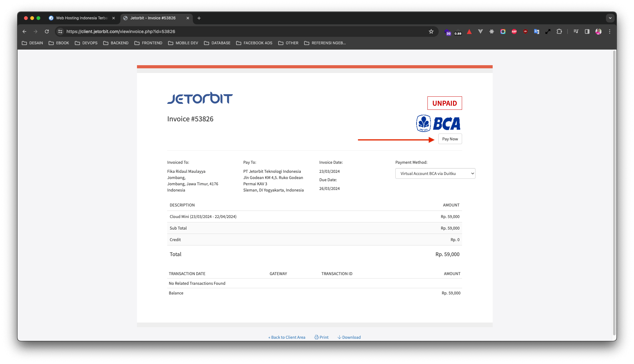The image size is (634, 364).
Task: Click the page vertical scrollbar
Action: (614, 193)
